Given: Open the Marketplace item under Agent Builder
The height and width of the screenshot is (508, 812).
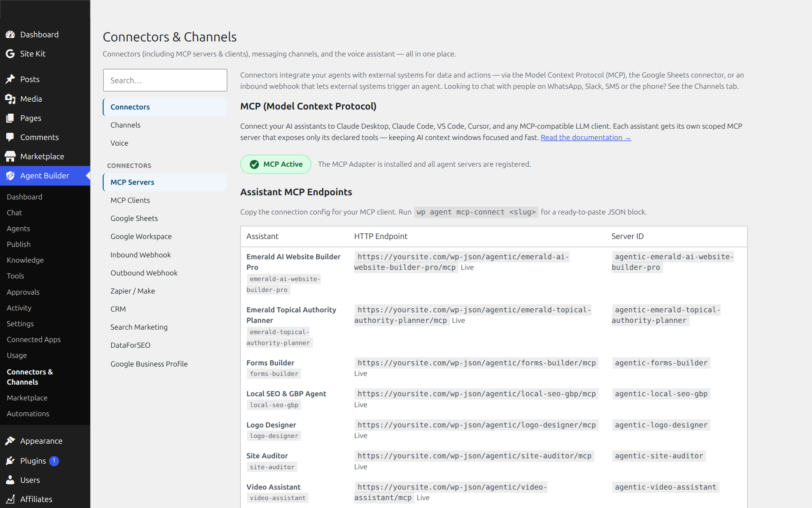Looking at the screenshot, I should click(27, 398).
